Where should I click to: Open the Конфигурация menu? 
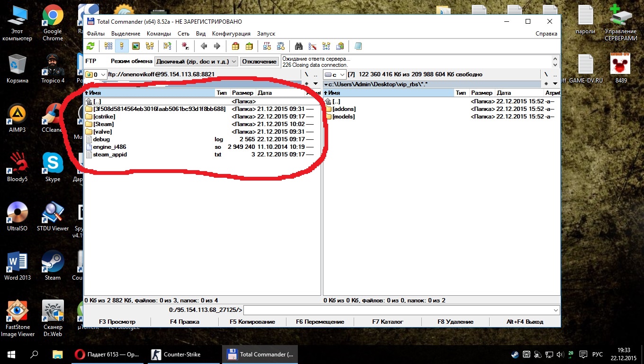232,34
